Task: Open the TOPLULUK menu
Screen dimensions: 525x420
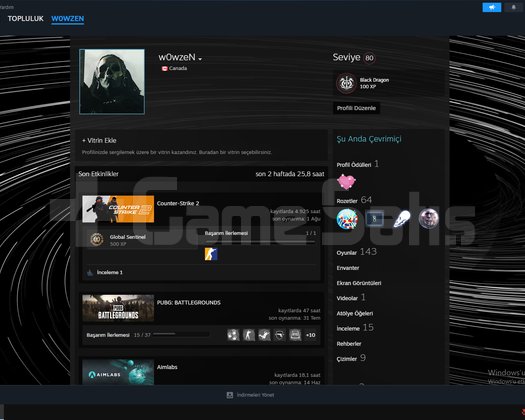Action: 26,19
